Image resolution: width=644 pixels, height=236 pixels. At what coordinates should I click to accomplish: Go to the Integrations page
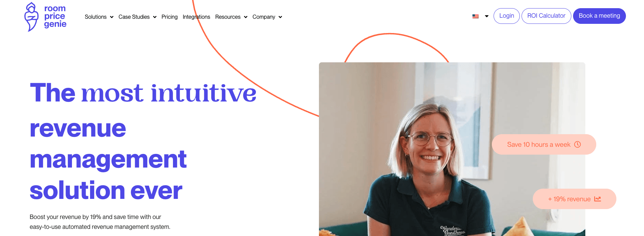196,17
